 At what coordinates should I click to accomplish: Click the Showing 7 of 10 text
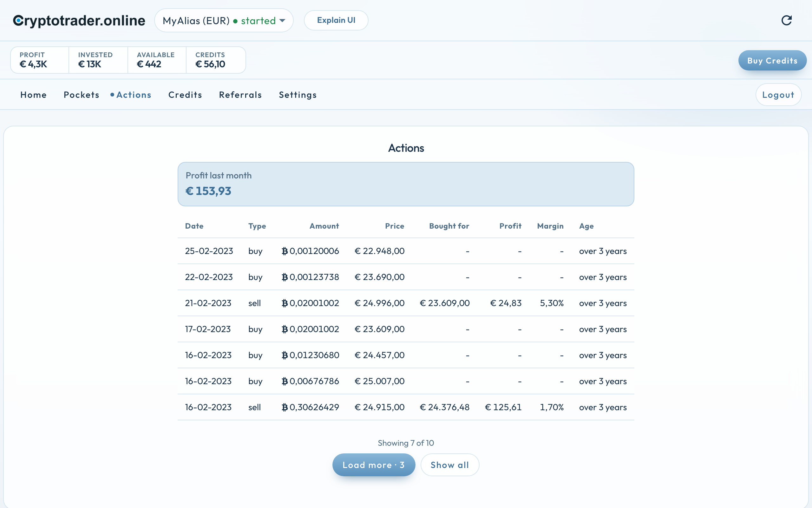point(406,443)
